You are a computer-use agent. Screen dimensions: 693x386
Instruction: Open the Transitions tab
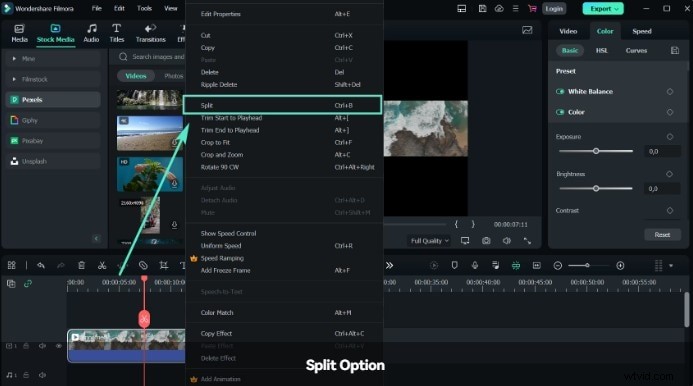[x=150, y=34]
